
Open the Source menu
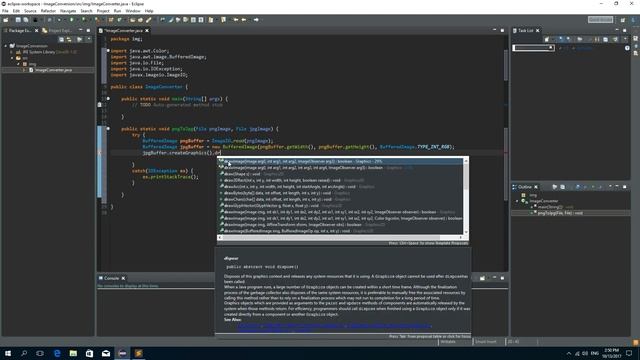30,11
